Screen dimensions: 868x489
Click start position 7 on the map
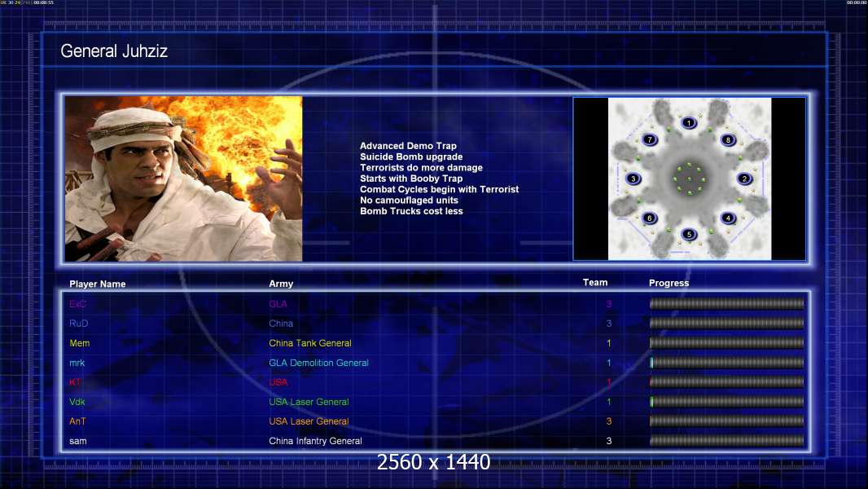point(650,139)
